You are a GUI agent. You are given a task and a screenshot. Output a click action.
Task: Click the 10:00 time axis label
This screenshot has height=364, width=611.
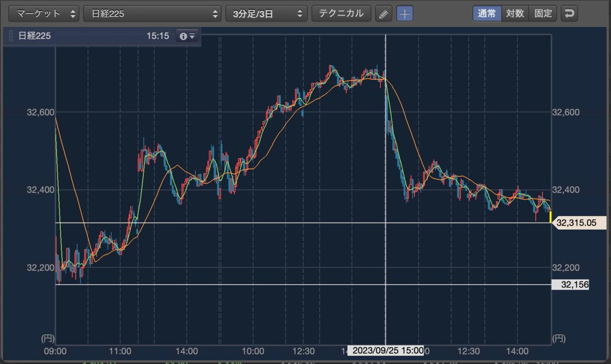tap(253, 351)
